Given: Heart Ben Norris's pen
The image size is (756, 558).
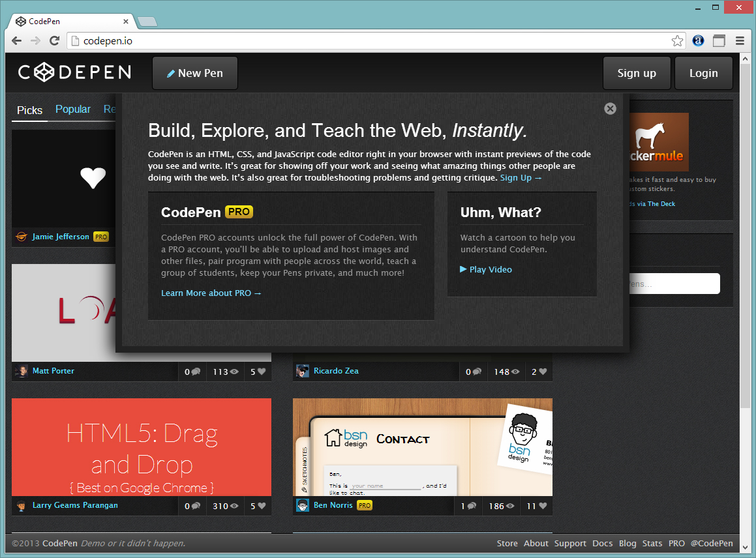Looking at the screenshot, I should pos(537,506).
